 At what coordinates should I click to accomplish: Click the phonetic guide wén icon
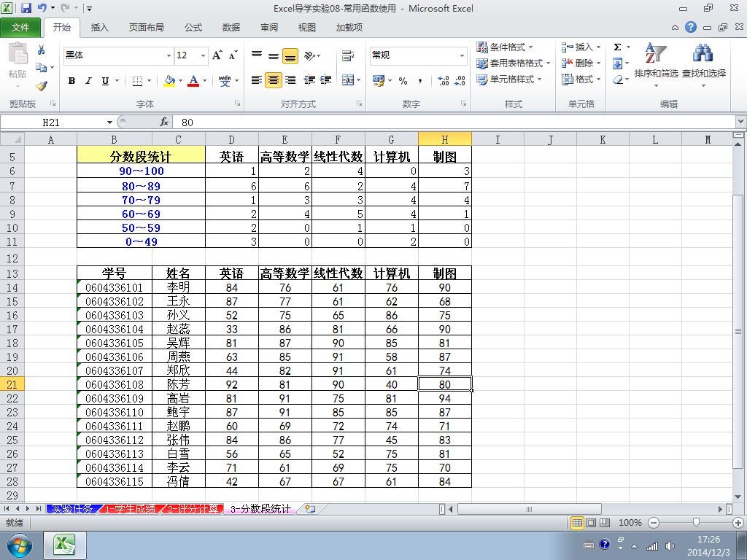point(225,80)
